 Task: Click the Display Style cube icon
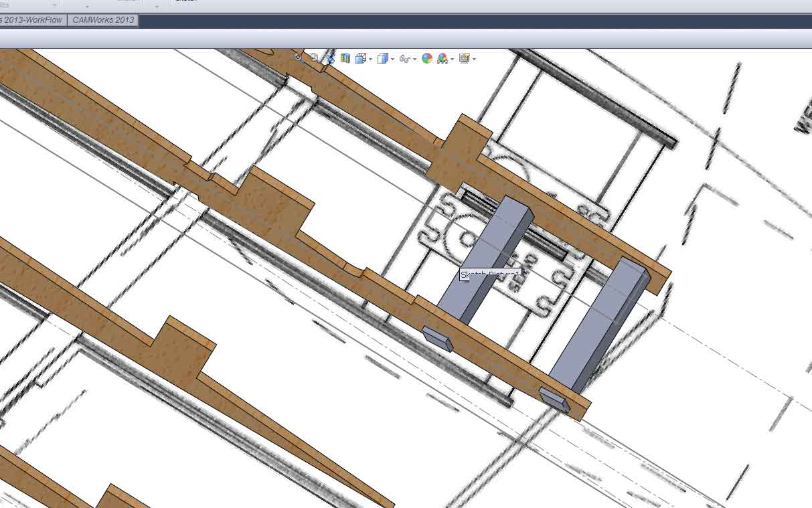click(x=383, y=58)
